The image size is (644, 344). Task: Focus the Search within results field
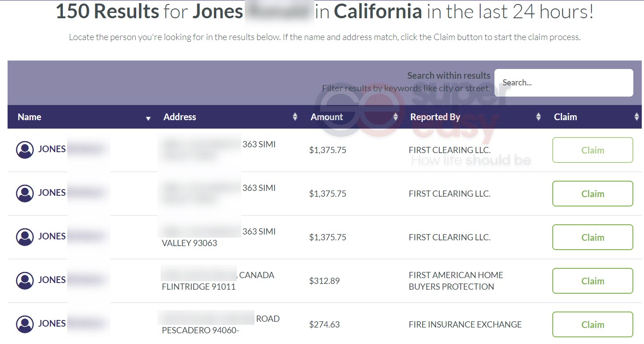[x=564, y=83]
